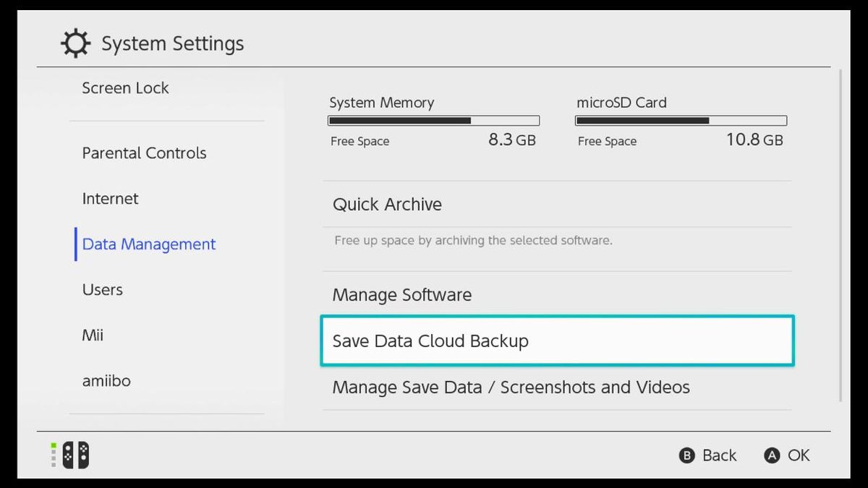The image size is (868, 488).
Task: Select Save Data Cloud Backup
Action: pyautogui.click(x=431, y=341)
